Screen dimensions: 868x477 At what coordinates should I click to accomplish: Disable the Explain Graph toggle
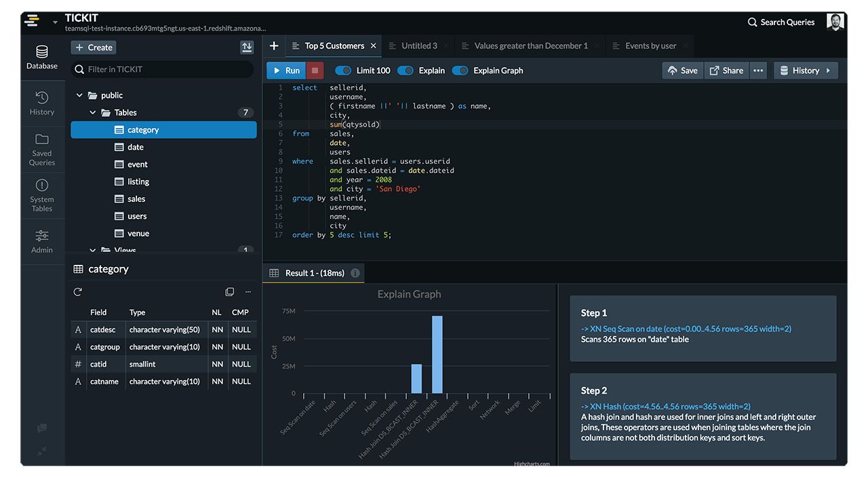pyautogui.click(x=462, y=70)
